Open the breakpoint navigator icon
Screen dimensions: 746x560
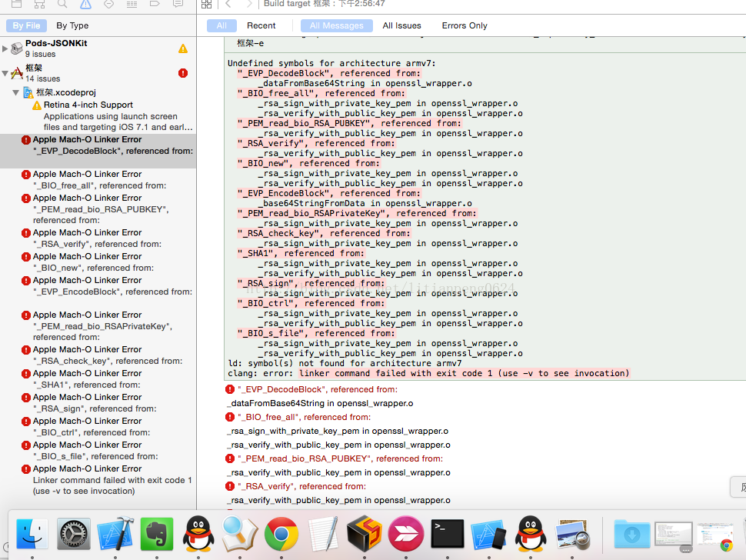(155, 5)
